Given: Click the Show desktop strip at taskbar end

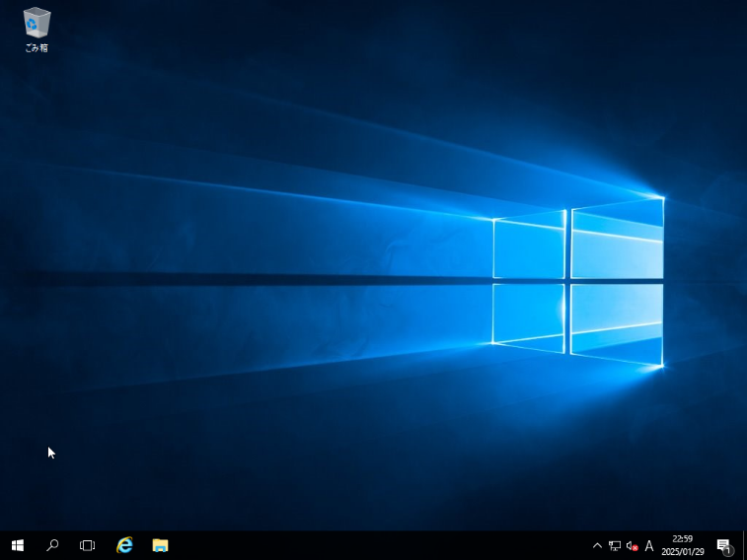Looking at the screenshot, I should pos(744,545).
